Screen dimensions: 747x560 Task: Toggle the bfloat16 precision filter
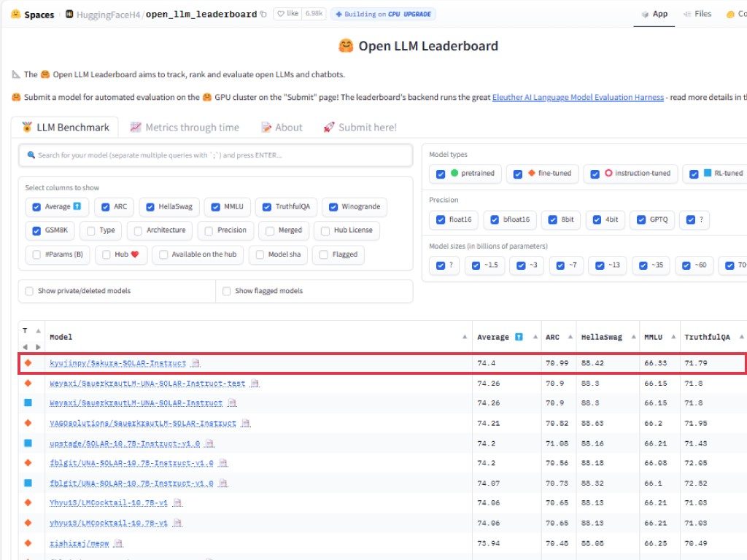[495, 219]
